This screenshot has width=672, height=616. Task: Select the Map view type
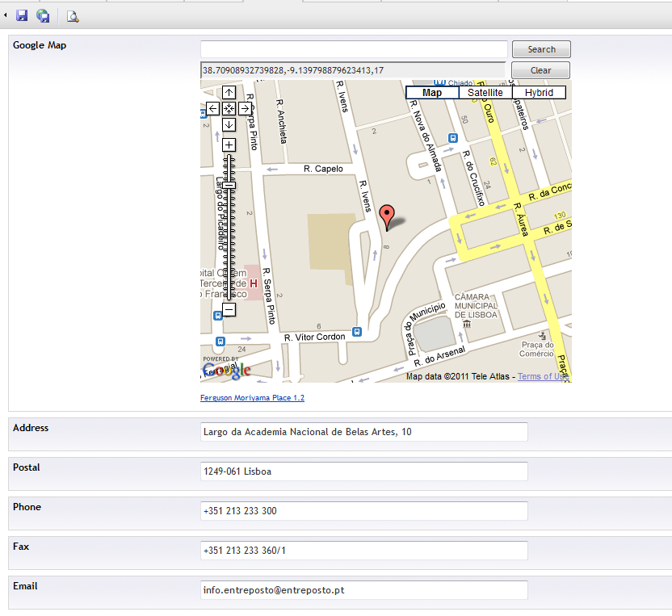tap(432, 93)
